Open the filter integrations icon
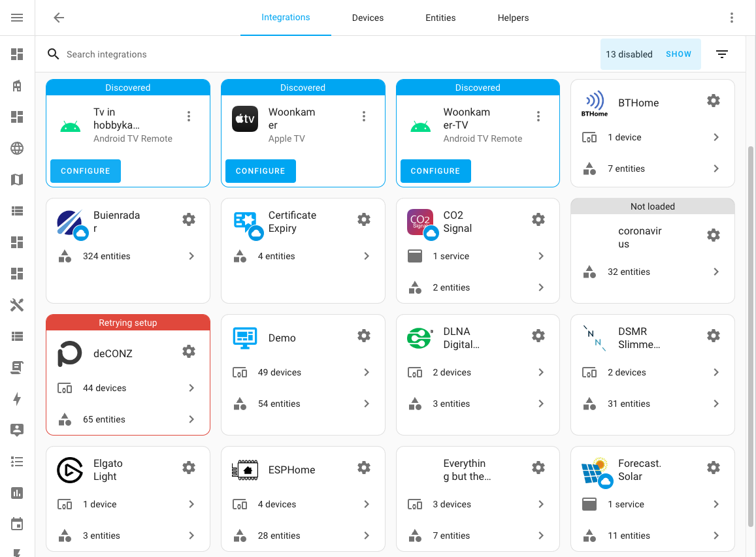Viewport: 756px width, 557px height. pos(722,54)
